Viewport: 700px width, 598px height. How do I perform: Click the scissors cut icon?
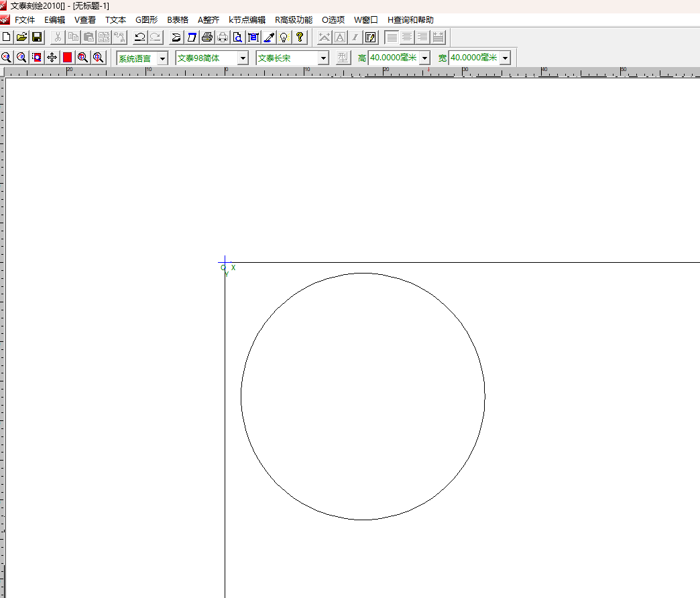pos(58,37)
